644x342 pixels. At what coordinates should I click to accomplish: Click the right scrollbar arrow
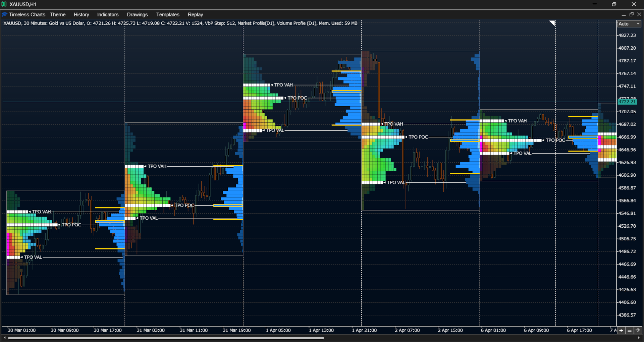(639, 338)
